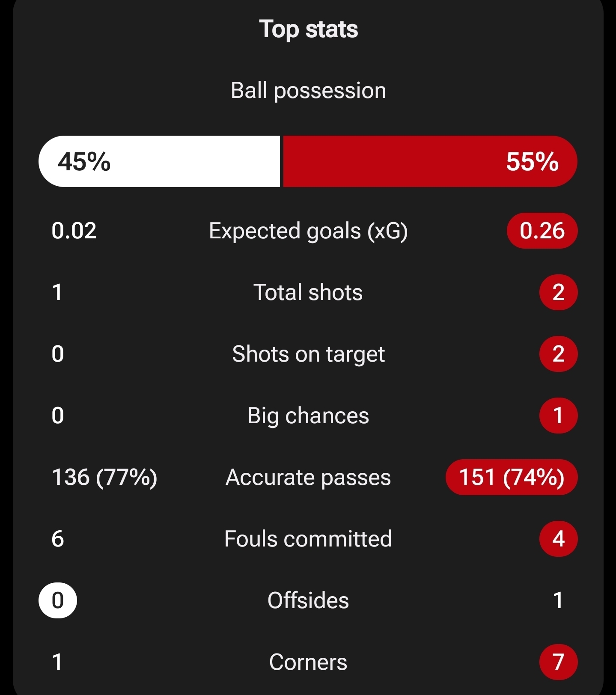Screen dimensions: 616x695
Task: Open the Fouls committed stat
Action: pyautogui.click(x=308, y=539)
